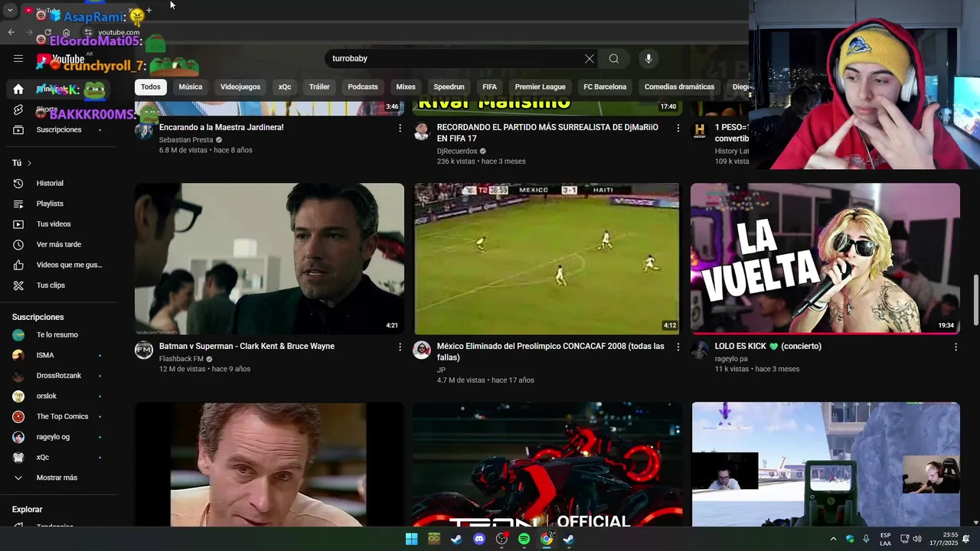Select the FC Barcelona filter chip
The image size is (980, 551).
pyautogui.click(x=605, y=86)
